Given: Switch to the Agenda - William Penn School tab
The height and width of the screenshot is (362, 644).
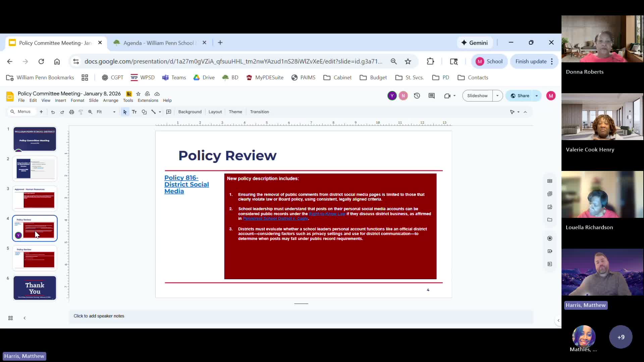Looking at the screenshot, I should pos(158,43).
